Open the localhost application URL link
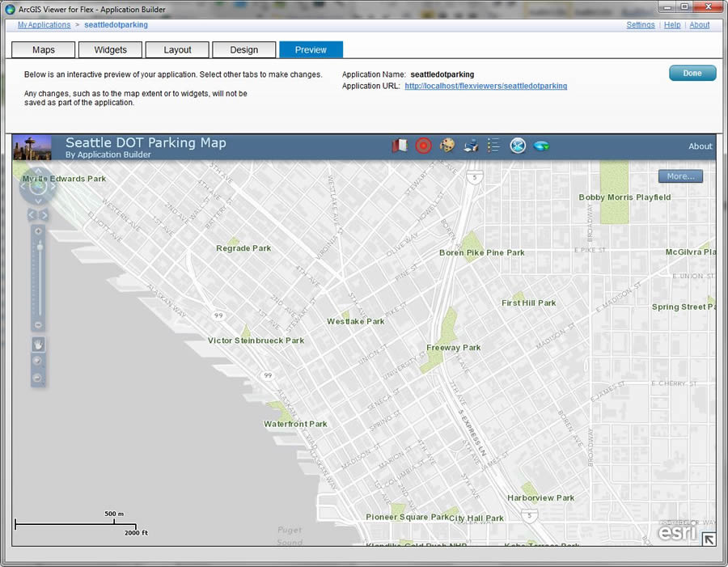The width and height of the screenshot is (728, 567). tap(485, 86)
